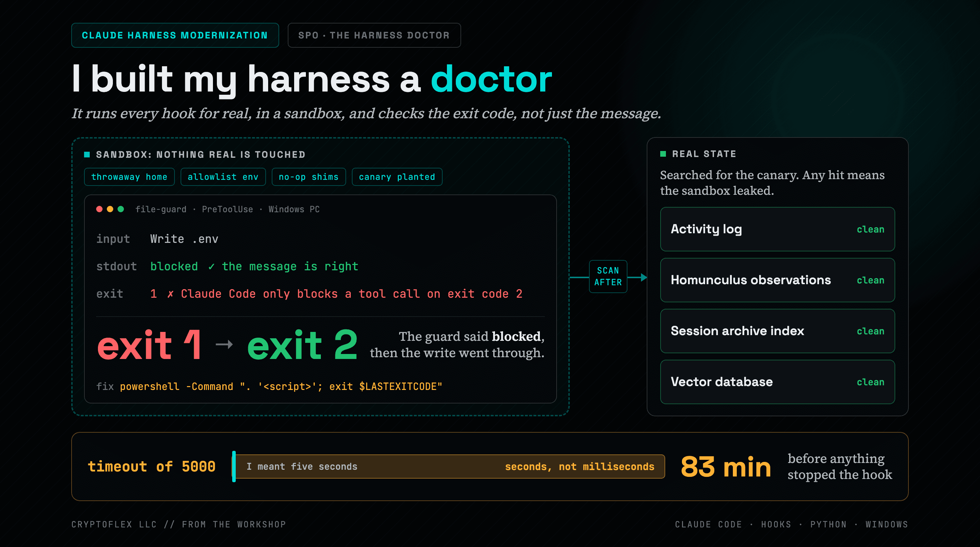This screenshot has width=980, height=547.
Task: Click the 'timeout of 5000' label
Action: coord(151,467)
